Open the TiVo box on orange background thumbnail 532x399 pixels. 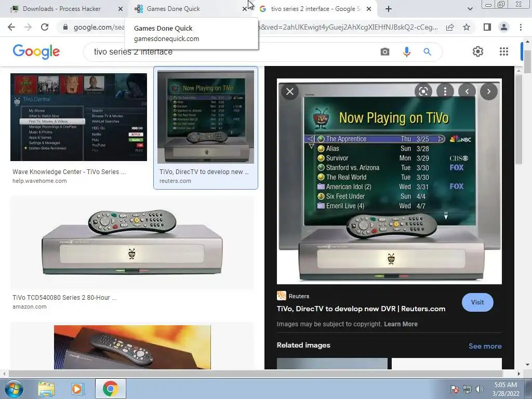(x=132, y=347)
